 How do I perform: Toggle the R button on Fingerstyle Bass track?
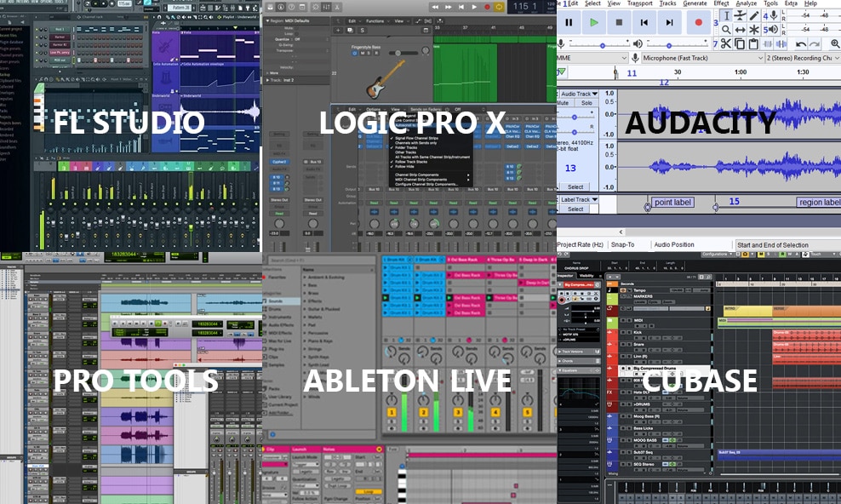pos(376,54)
